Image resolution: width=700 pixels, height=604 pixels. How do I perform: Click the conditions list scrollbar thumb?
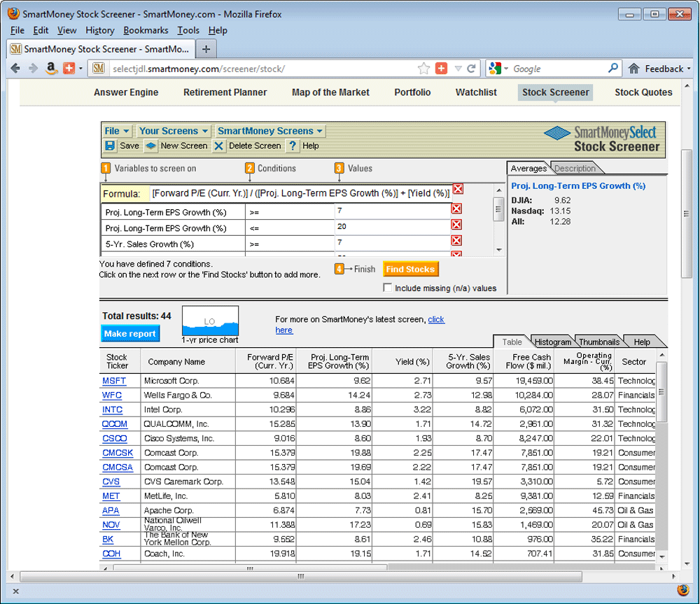[x=498, y=209]
